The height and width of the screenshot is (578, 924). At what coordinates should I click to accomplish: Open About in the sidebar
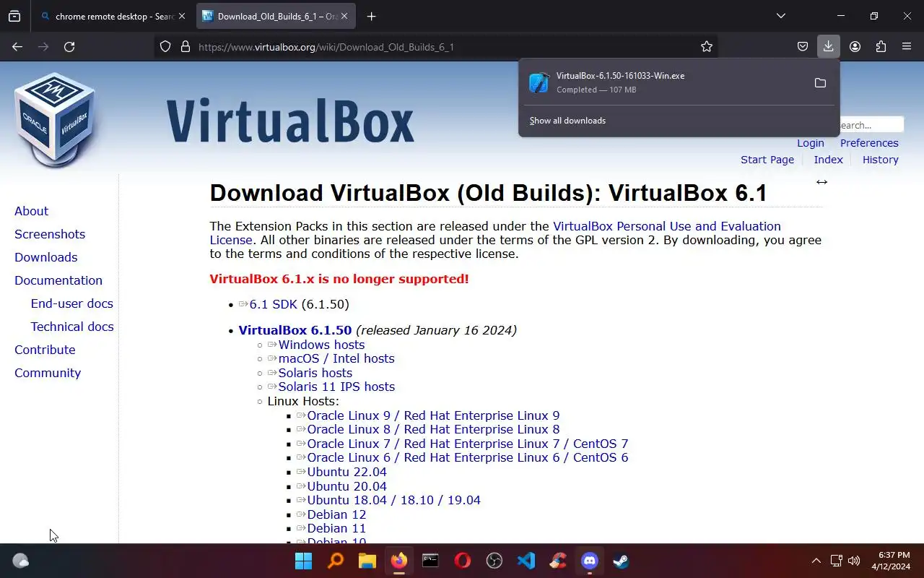(32, 211)
